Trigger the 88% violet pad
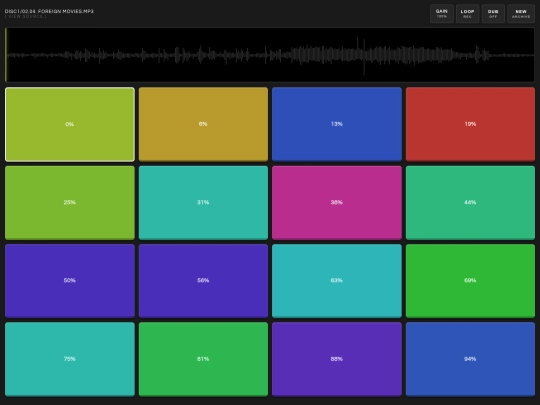540x405 pixels. [x=337, y=359]
